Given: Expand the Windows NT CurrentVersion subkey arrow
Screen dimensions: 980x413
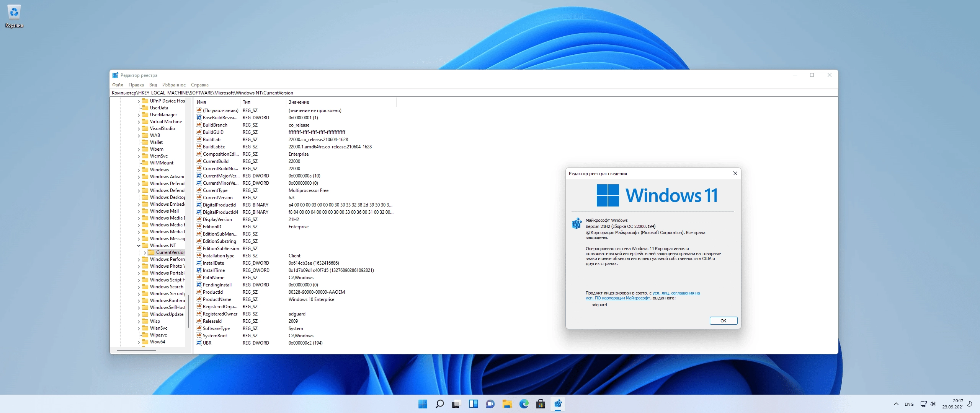Looking at the screenshot, I should click(145, 252).
